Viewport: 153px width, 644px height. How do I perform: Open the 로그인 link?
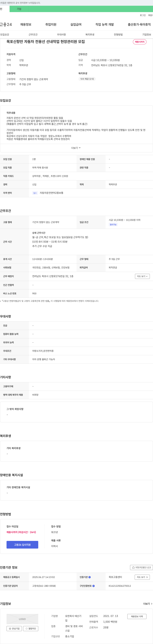pyautogui.click(x=143, y=15)
